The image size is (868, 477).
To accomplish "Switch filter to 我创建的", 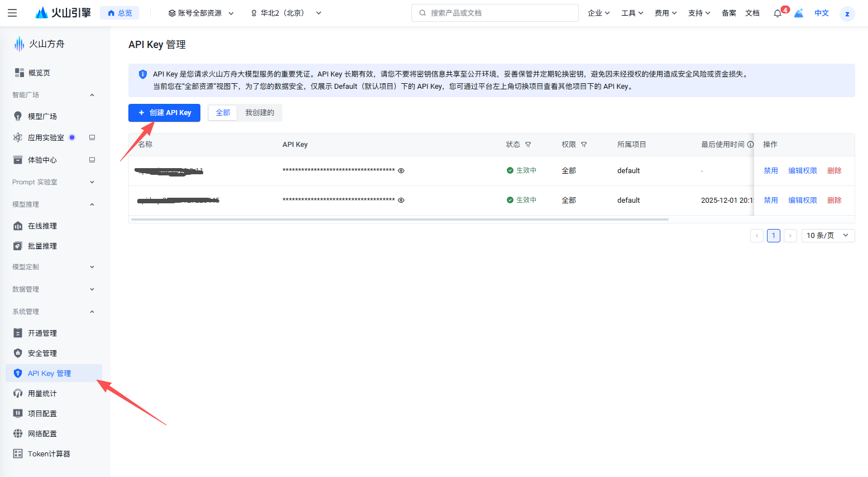I will (x=260, y=113).
